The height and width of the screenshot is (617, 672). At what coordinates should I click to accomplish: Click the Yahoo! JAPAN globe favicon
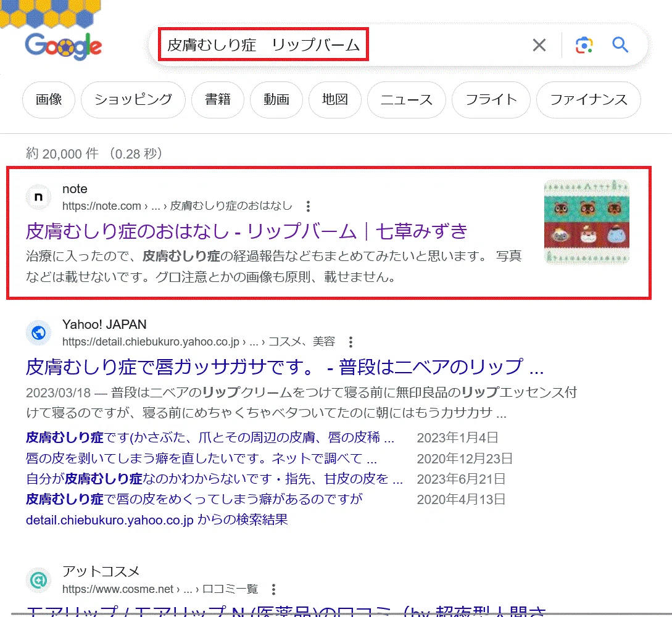point(39,333)
